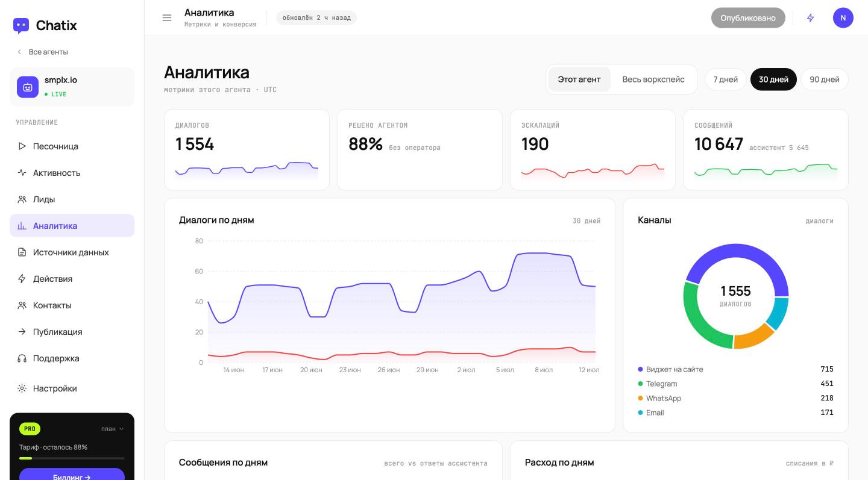This screenshot has height=480, width=868.
Task: Select the 7 дней period
Action: pos(726,79)
